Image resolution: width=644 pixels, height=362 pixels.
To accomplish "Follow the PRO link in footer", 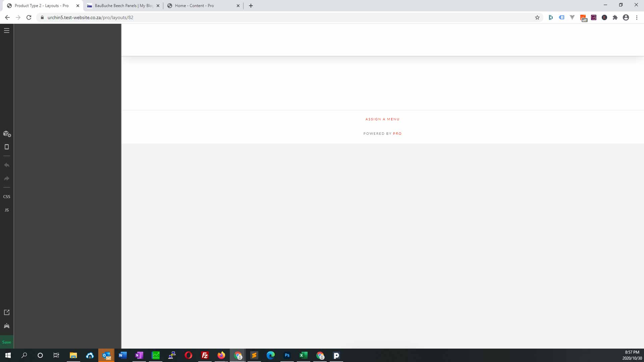I will point(397,133).
